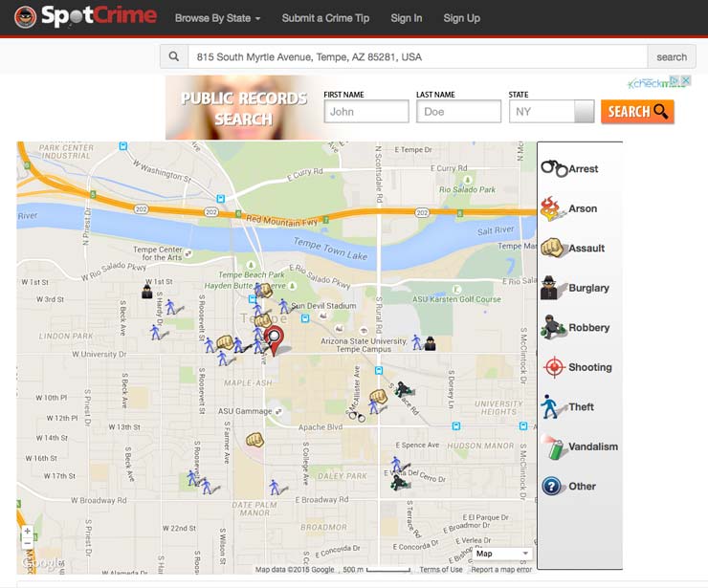Select the Arson flame legend icon
Screen dimensions: 708x588
[x=552, y=208]
